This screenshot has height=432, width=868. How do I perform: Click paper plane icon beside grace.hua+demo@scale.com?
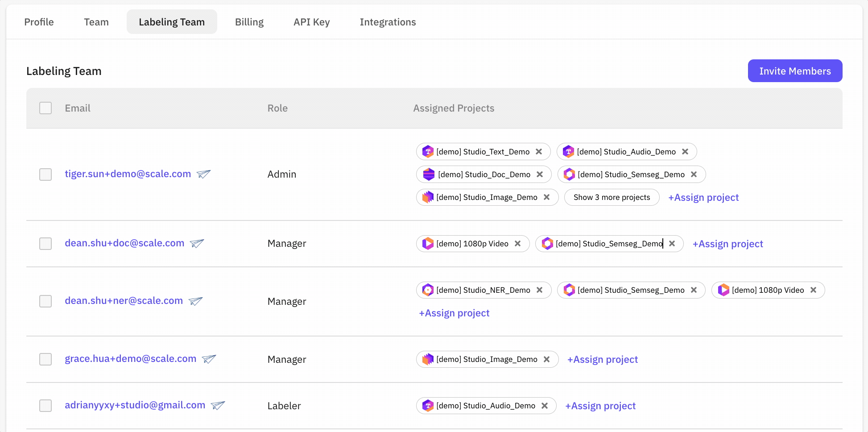pyautogui.click(x=209, y=359)
